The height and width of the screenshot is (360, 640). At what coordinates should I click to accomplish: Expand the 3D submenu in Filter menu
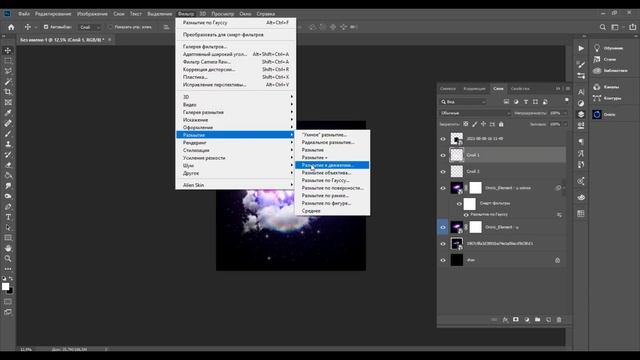236,97
